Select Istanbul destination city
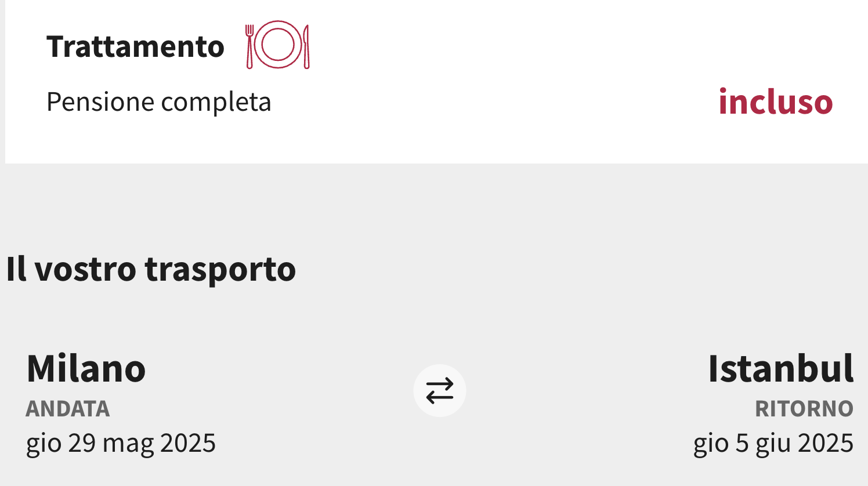Viewport: 868px width, 486px height. (781, 368)
